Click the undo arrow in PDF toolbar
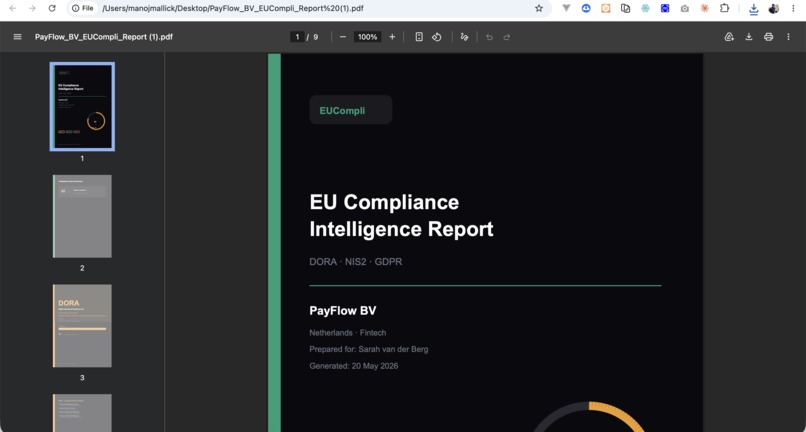Image resolution: width=806 pixels, height=432 pixels. click(489, 37)
